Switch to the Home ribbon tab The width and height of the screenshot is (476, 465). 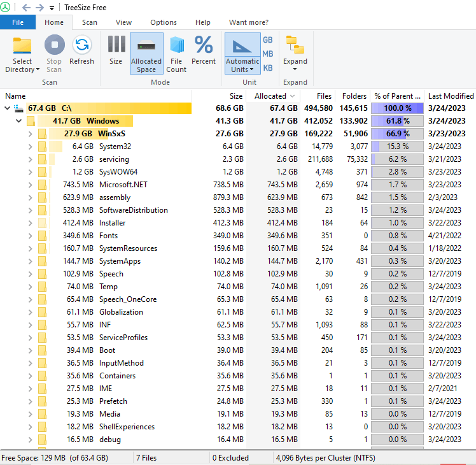[54, 22]
